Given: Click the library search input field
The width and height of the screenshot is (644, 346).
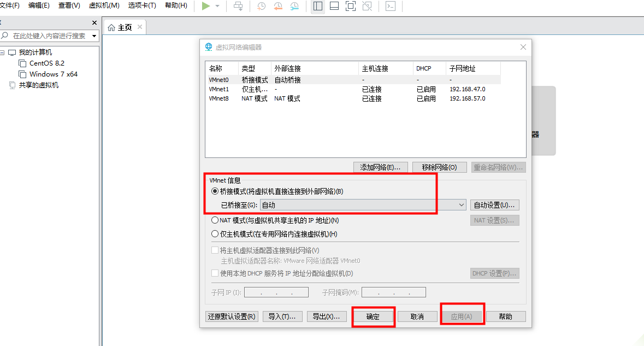Looking at the screenshot, I should (49, 36).
